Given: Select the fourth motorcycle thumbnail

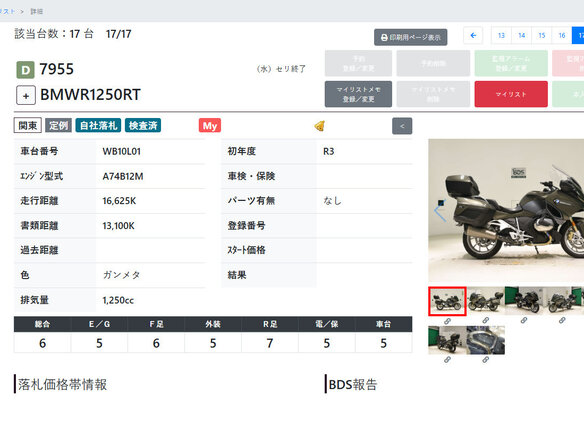Looking at the screenshot, I should 562,301.
